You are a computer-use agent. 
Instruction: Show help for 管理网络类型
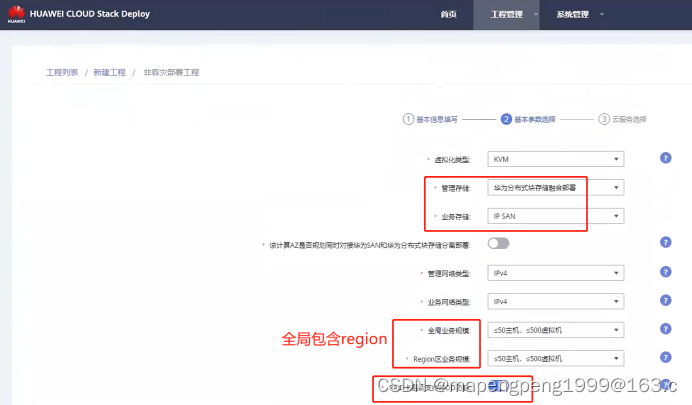(x=666, y=272)
